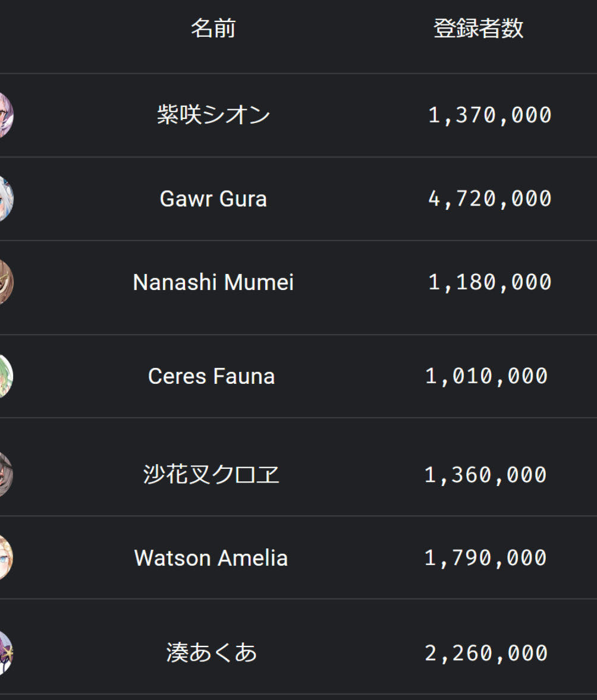Image resolution: width=597 pixels, height=700 pixels.
Task: Click the 沙花叉クロヱ name text
Action: point(211,474)
